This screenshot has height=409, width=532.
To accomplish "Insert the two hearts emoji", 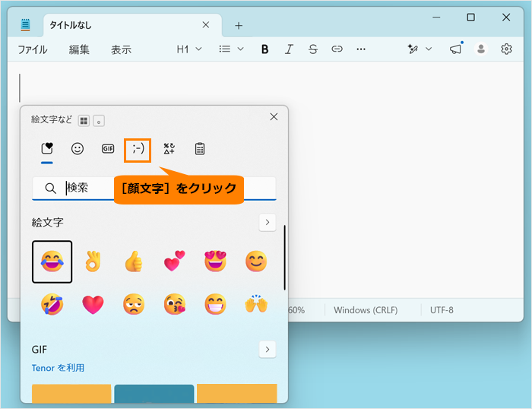I will [175, 262].
